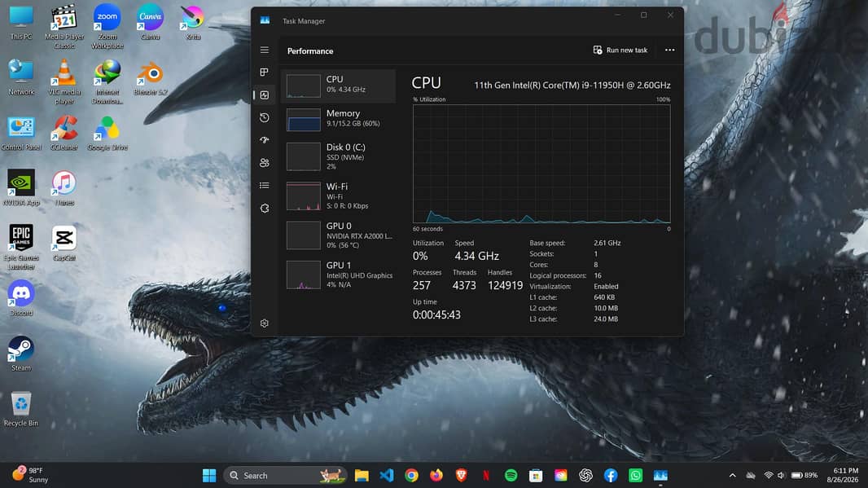The image size is (868, 488).
Task: Open CCleaner desktop shortcut
Action: tap(64, 134)
